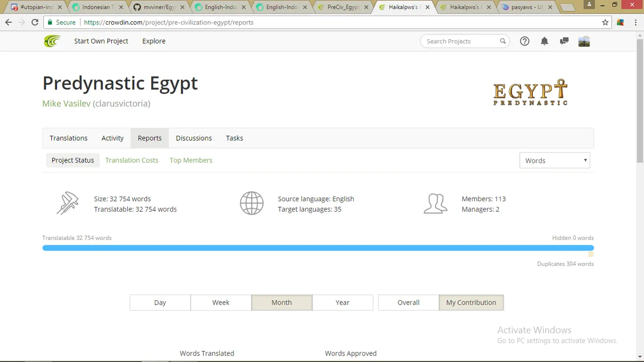
Task: Open the Words units dropdown
Action: click(554, 160)
